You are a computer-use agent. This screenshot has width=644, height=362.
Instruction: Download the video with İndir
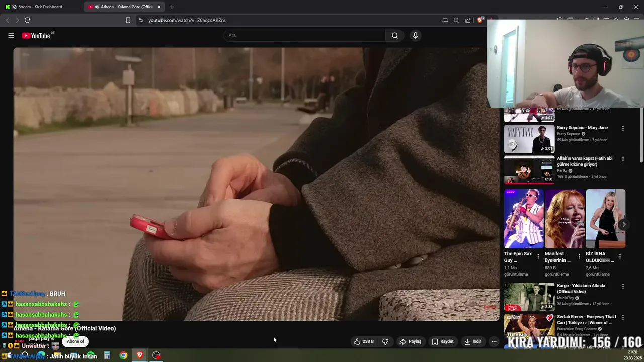(x=473, y=341)
